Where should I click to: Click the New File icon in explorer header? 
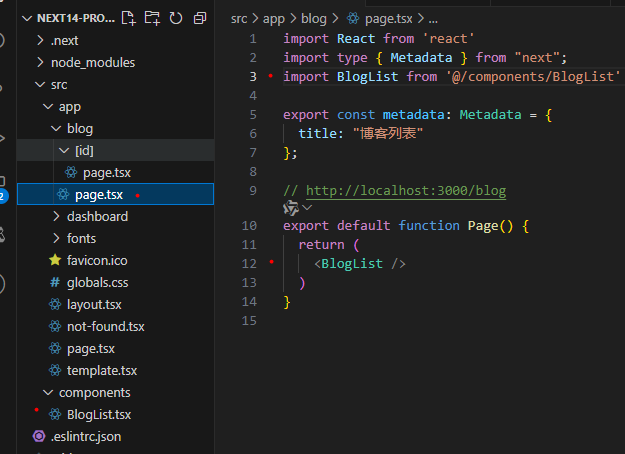(x=128, y=18)
